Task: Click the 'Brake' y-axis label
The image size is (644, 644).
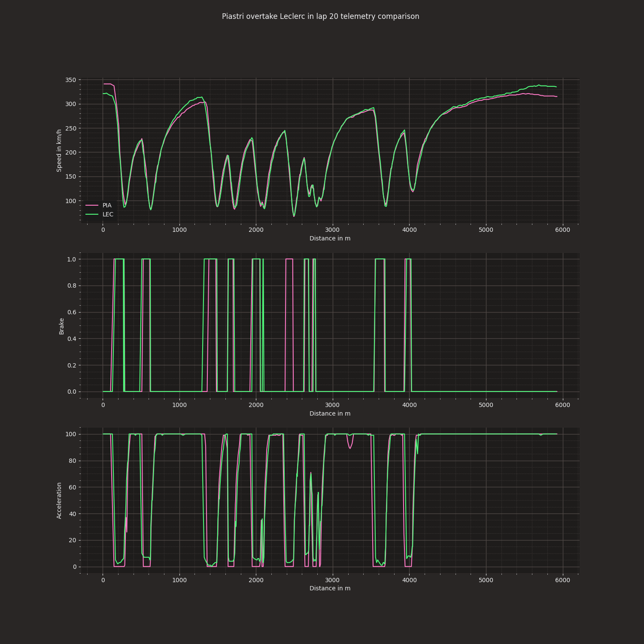Action: pyautogui.click(x=61, y=326)
